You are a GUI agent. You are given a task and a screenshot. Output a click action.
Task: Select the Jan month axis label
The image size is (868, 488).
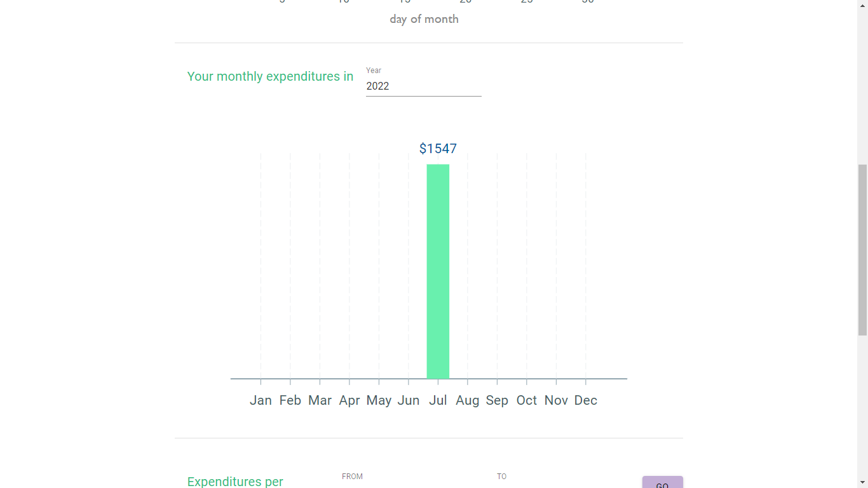pyautogui.click(x=261, y=400)
